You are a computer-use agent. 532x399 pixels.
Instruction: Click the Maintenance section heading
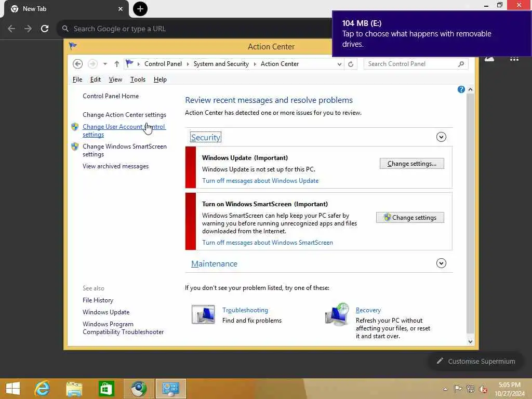point(214,263)
